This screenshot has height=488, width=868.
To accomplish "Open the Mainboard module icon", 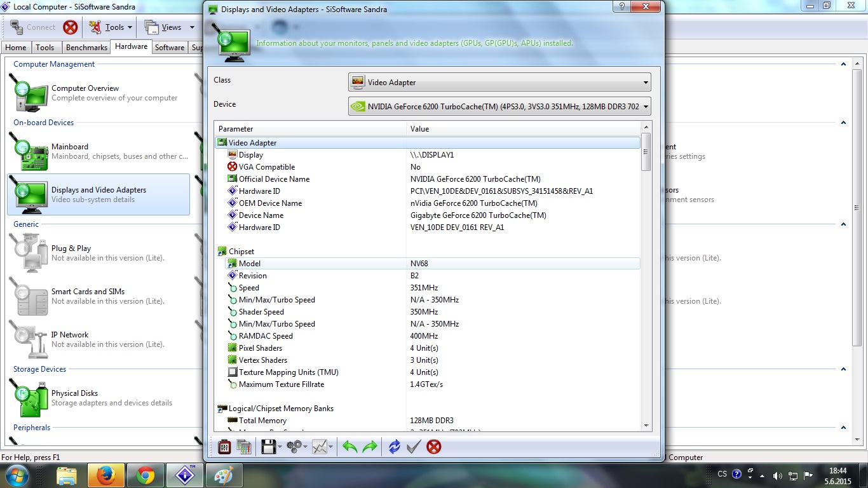I will 28,152.
